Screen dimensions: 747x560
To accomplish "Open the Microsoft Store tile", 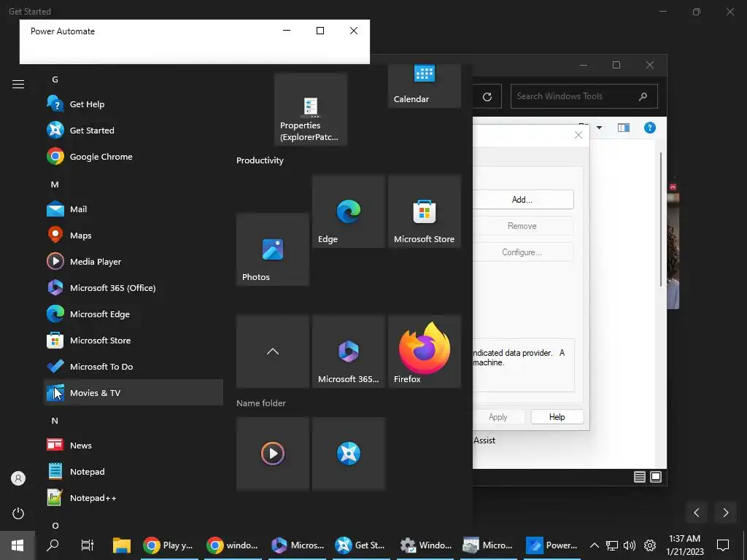I will pyautogui.click(x=425, y=211).
